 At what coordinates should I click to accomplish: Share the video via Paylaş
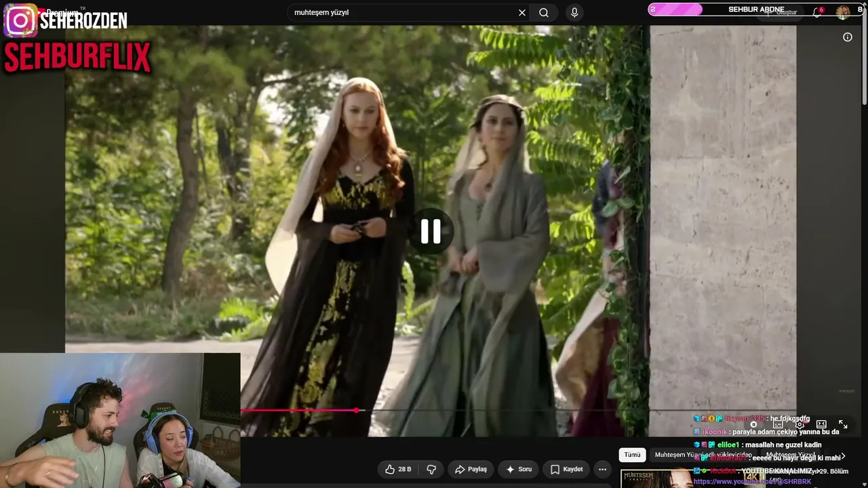coord(471,469)
